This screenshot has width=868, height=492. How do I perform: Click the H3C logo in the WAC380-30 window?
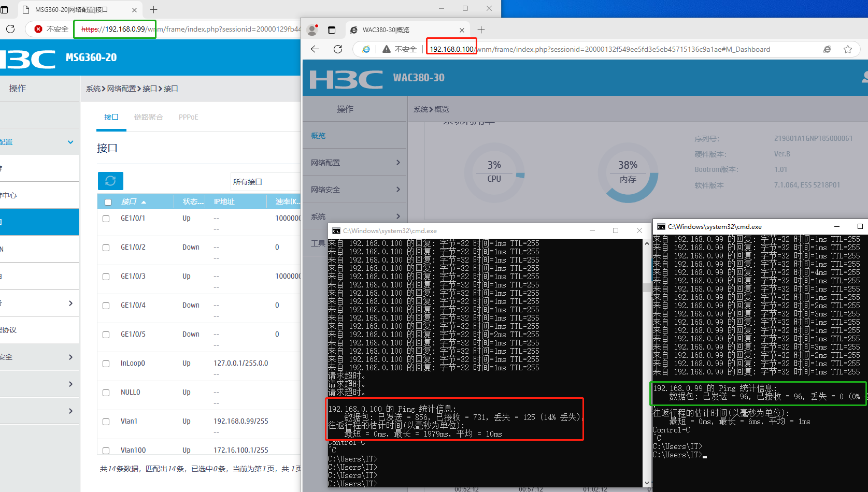click(x=346, y=80)
